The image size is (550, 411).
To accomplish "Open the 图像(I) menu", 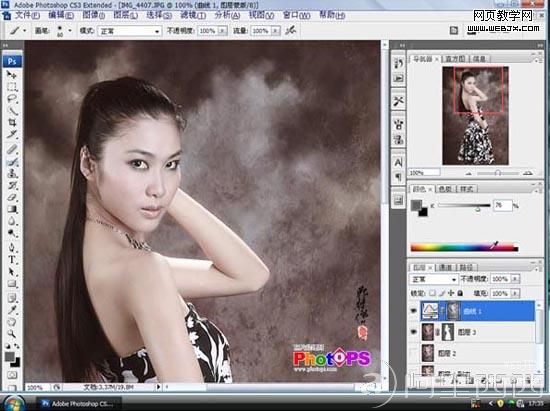I will 93,15.
